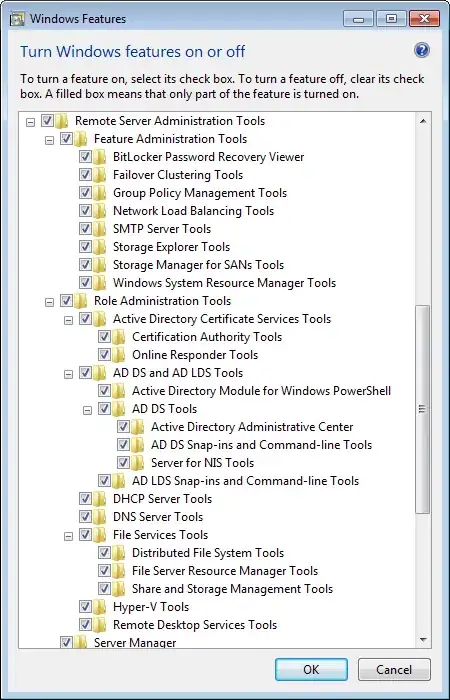Screen dimensions: 450x700
Task: Disable the Hyper-V Tools checkbox
Action: (85, 607)
